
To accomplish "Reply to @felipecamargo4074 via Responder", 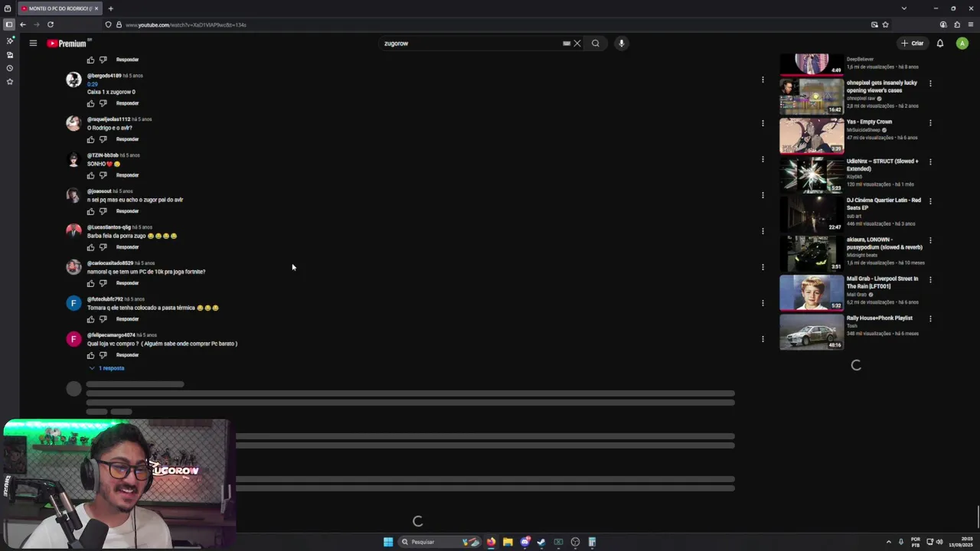I will 127,355.
